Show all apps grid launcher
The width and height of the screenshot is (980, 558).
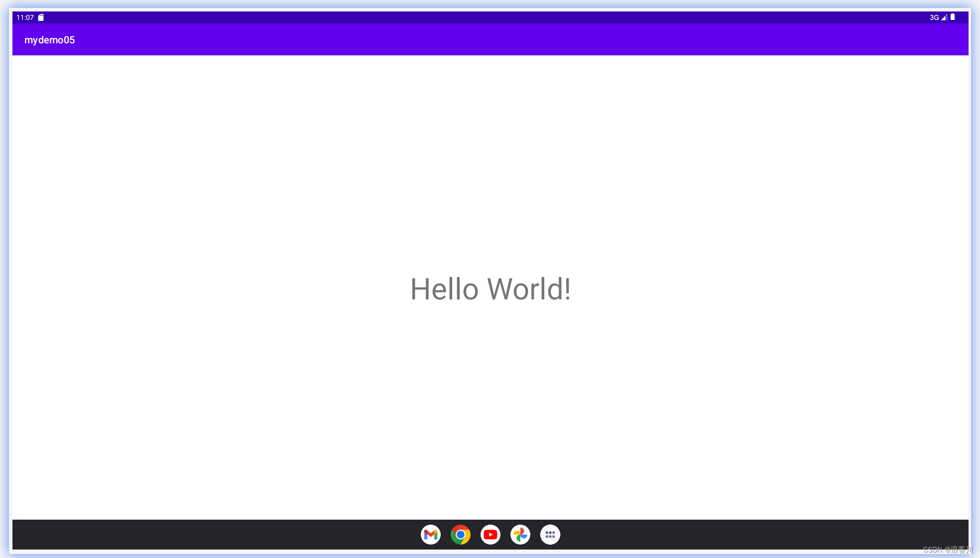550,535
